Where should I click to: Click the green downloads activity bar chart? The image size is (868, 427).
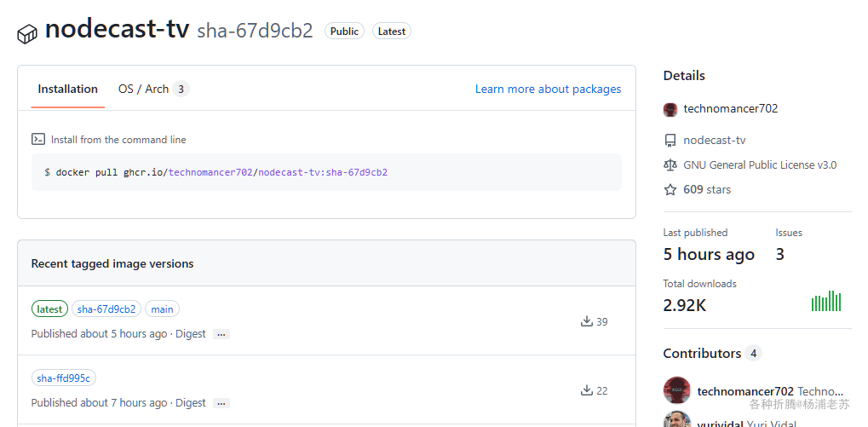[x=826, y=302]
